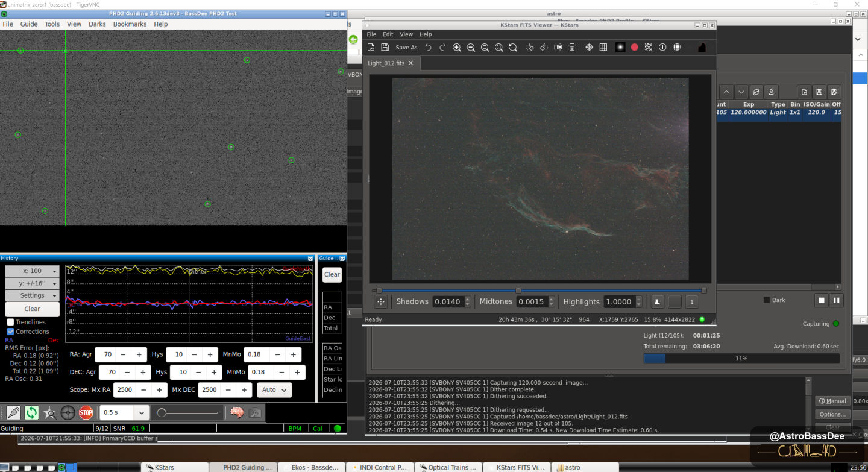Image resolution: width=868 pixels, height=472 pixels.
Task: Click the PHD2 begin guiding target icon
Action: tap(68, 412)
